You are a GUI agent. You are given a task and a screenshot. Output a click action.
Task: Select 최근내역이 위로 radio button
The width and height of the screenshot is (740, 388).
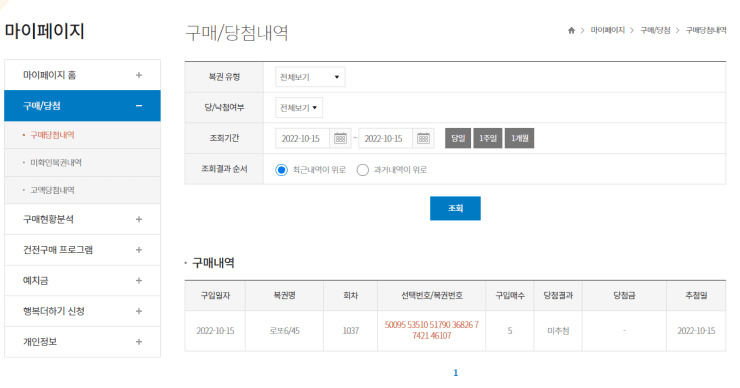(281, 170)
